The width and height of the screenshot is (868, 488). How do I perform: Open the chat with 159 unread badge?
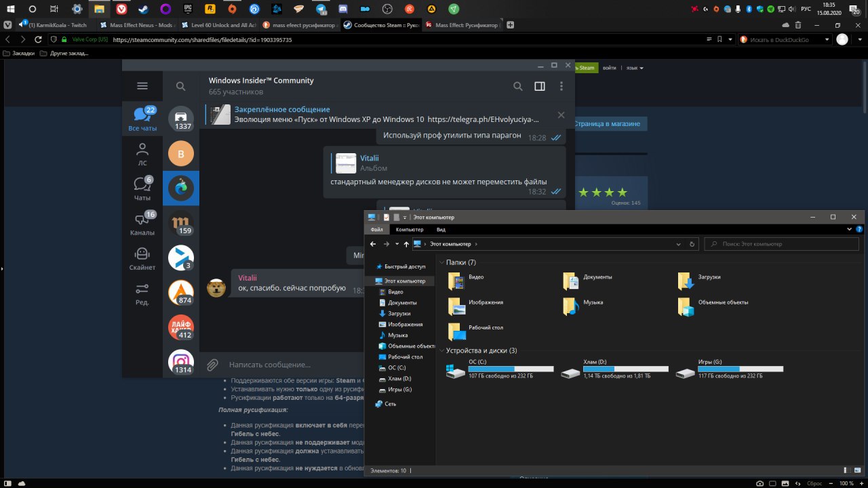click(181, 223)
